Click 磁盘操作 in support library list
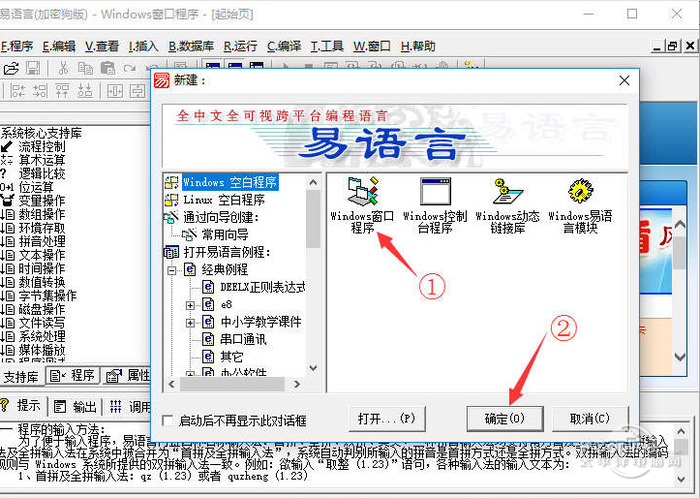 coord(42,309)
